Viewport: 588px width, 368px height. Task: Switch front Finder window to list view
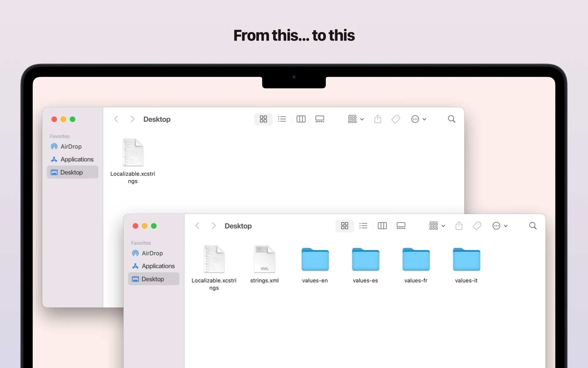[363, 226]
